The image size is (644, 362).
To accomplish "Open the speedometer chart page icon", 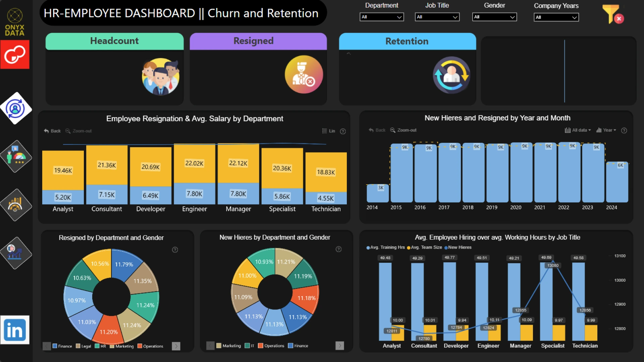I will pos(15,205).
